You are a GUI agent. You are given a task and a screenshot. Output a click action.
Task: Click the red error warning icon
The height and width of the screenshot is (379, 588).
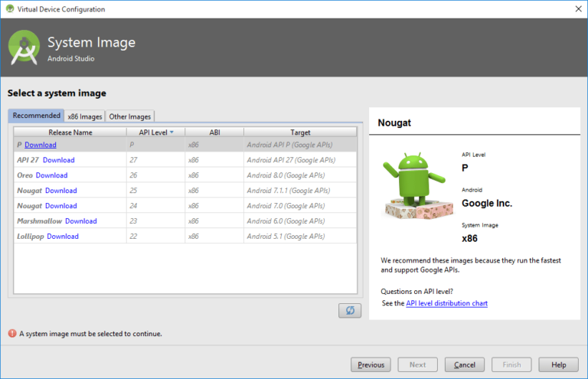coord(12,333)
